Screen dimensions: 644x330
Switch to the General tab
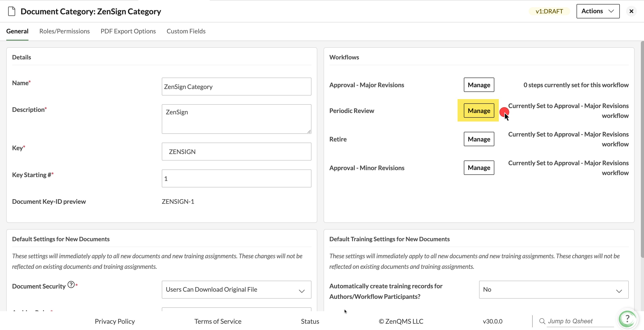click(x=17, y=31)
